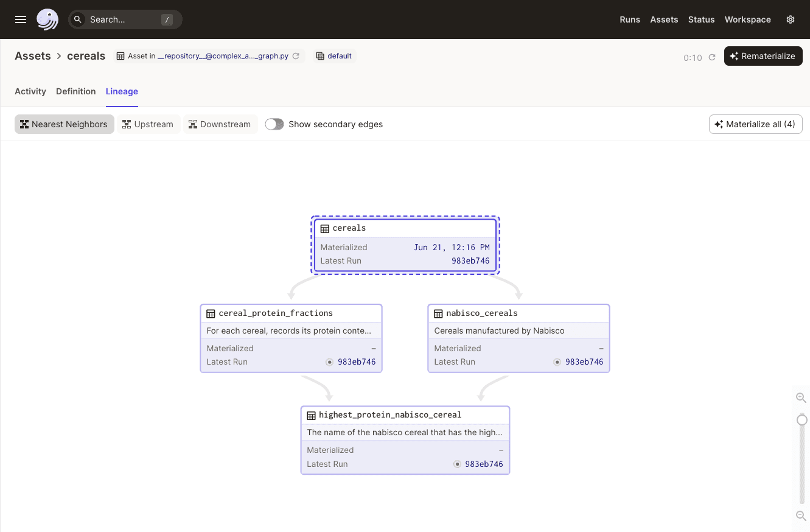Open the settings gear icon

(791, 19)
